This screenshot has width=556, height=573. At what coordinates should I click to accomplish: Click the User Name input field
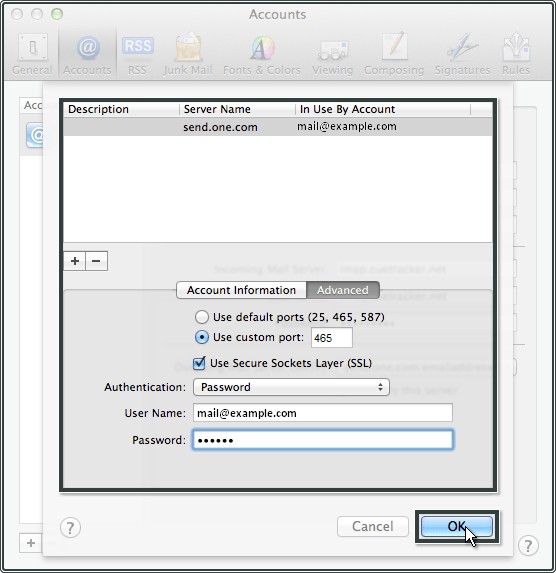pos(322,413)
